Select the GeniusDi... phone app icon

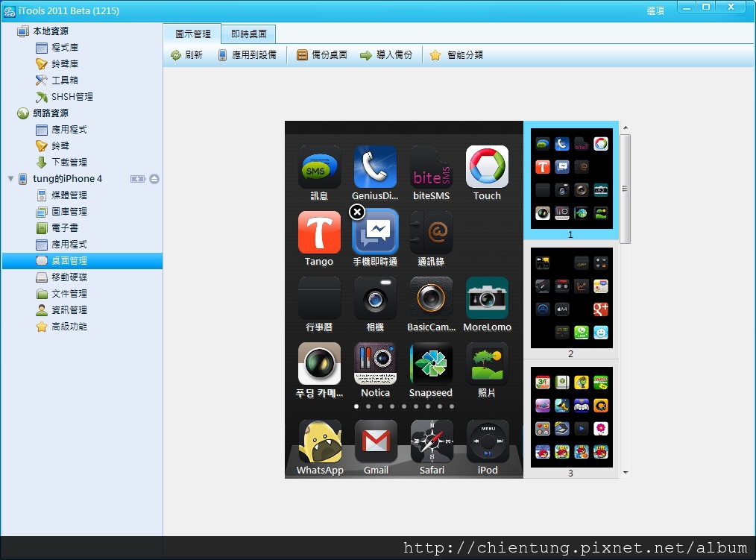pos(375,167)
